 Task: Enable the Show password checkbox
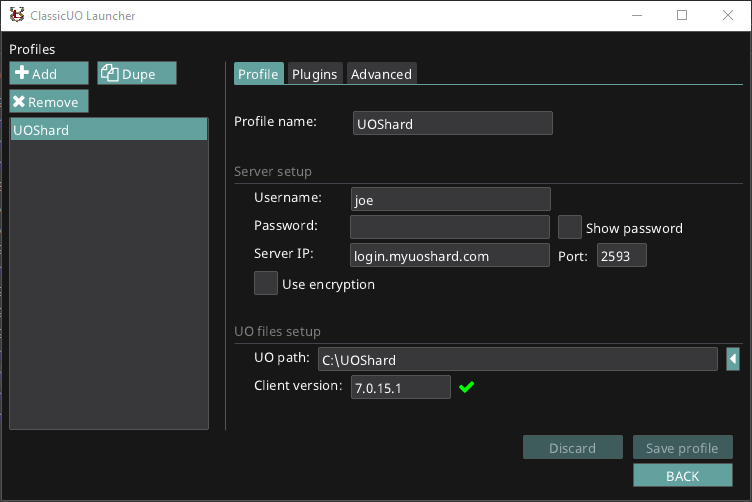(x=570, y=227)
